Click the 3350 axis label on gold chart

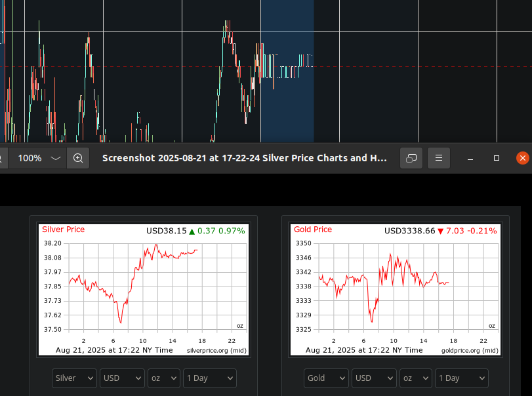point(303,243)
